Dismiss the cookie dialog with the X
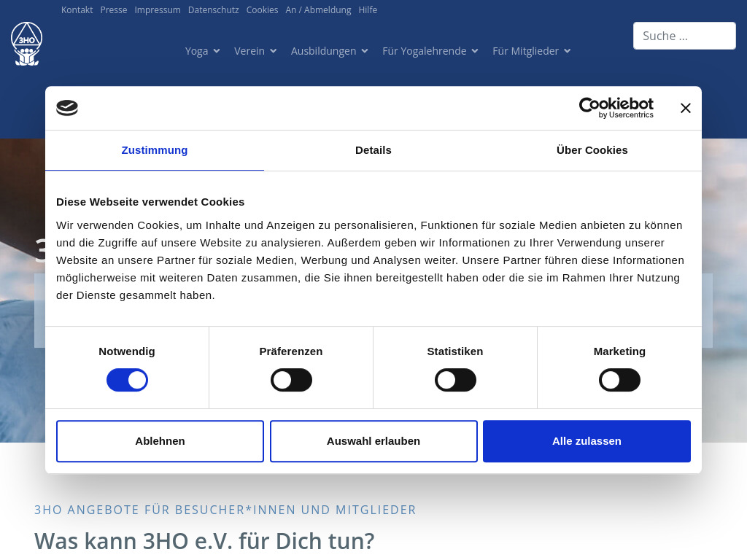This screenshot has height=560, width=747. click(685, 107)
